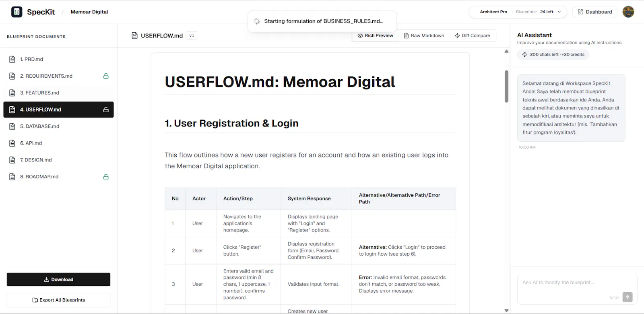The image size is (644, 314).
Task: Expand the Architect Pro plan dropdown
Action: click(559, 12)
